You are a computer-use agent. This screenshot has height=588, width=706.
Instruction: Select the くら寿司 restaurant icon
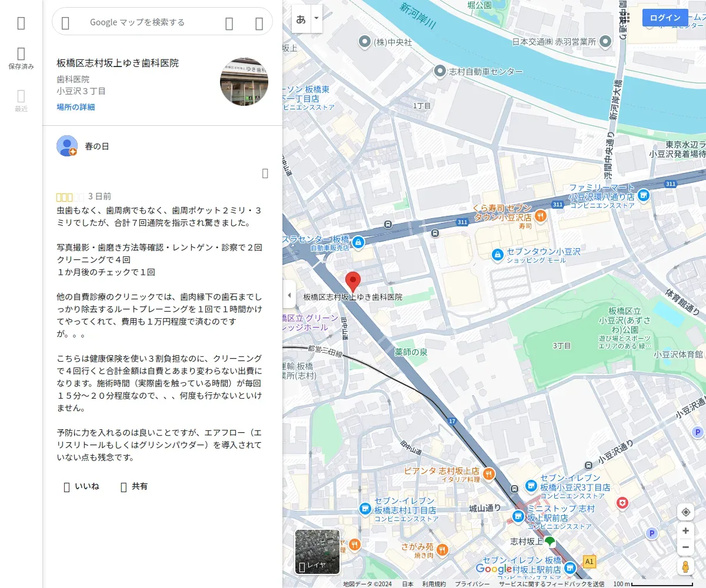pos(541,215)
